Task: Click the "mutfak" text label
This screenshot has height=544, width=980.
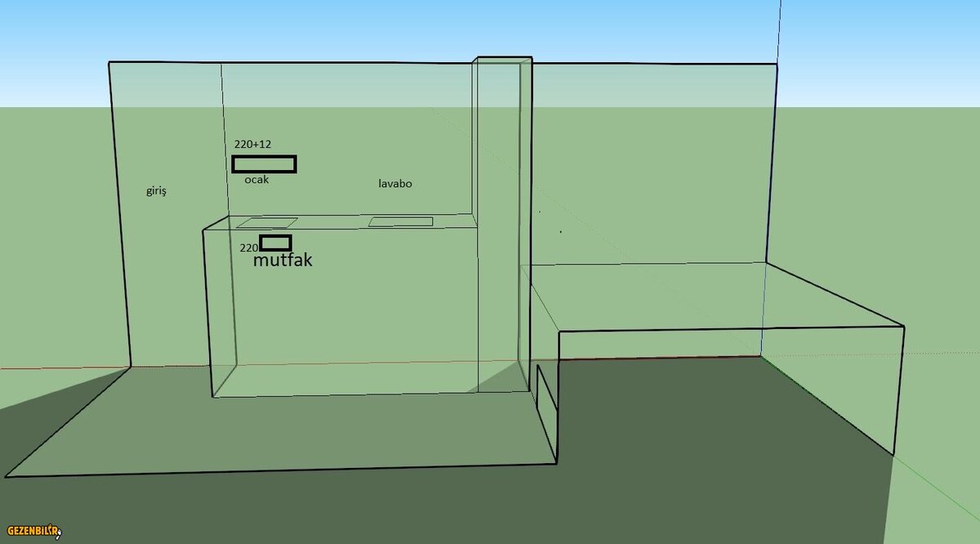Action: pos(282,261)
